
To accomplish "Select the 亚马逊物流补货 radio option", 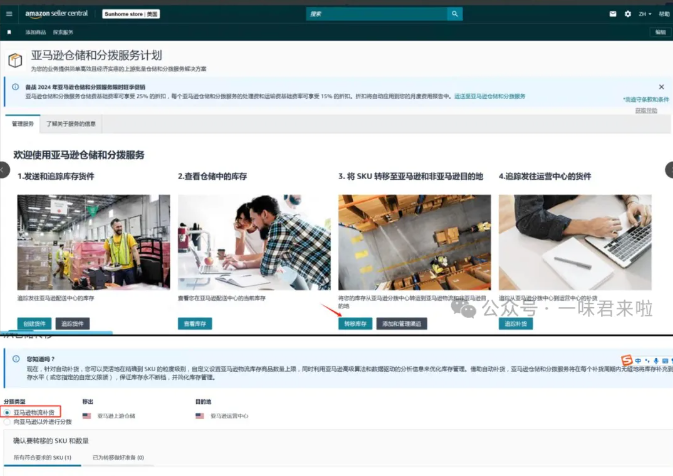I will point(8,411).
